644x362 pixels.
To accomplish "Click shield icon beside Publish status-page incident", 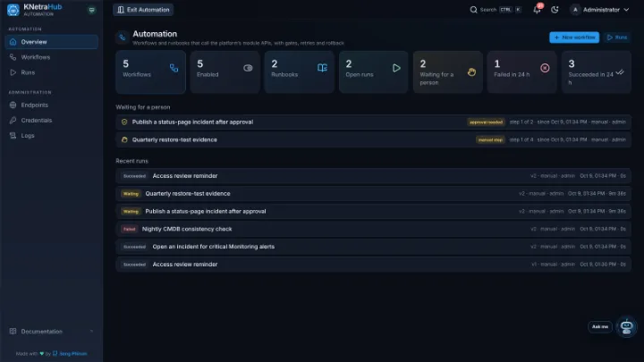I will point(124,122).
